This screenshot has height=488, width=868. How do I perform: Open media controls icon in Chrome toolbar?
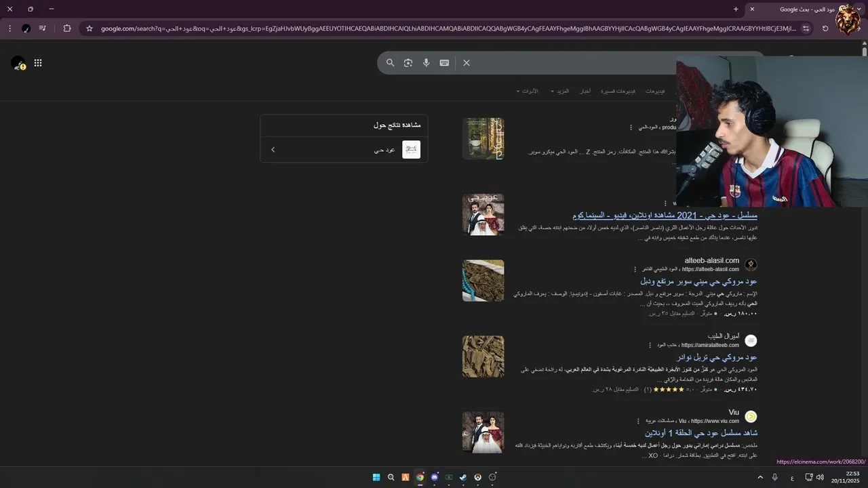pyautogui.click(x=43, y=28)
